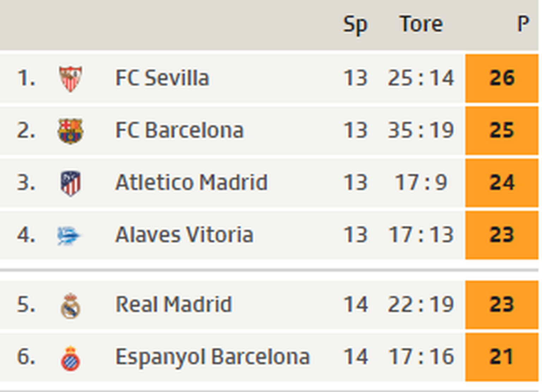Select the Atletico Madrid team name
The width and height of the screenshot is (542, 392).
pos(192,182)
